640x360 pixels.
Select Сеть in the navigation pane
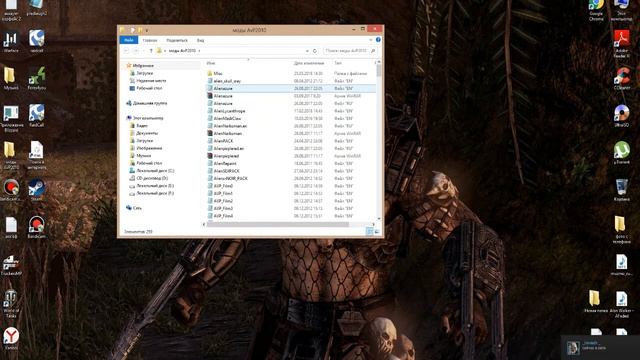tap(137, 208)
